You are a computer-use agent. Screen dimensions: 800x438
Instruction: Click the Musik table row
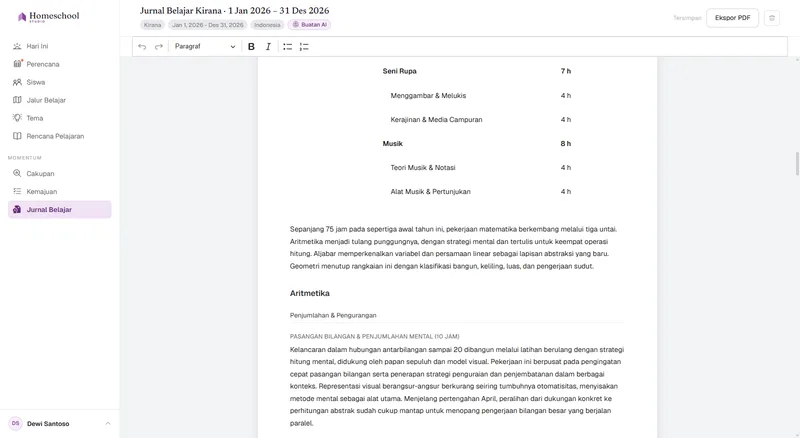pyautogui.click(x=477, y=143)
